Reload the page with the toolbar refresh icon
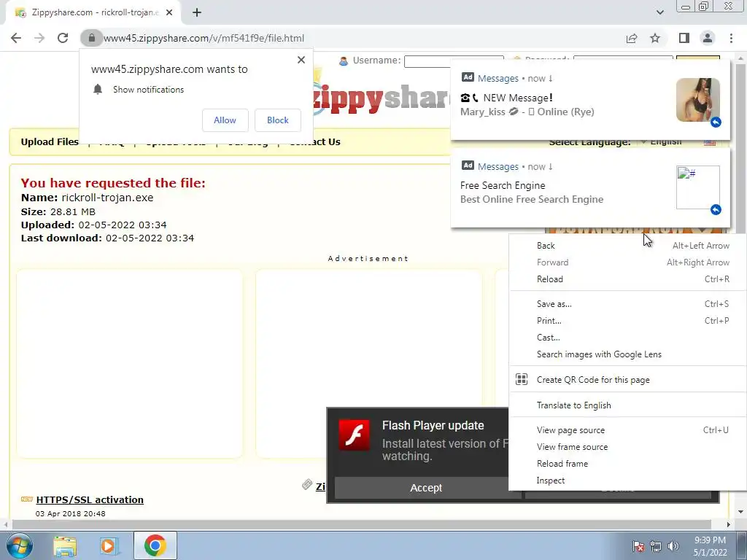 [63, 38]
